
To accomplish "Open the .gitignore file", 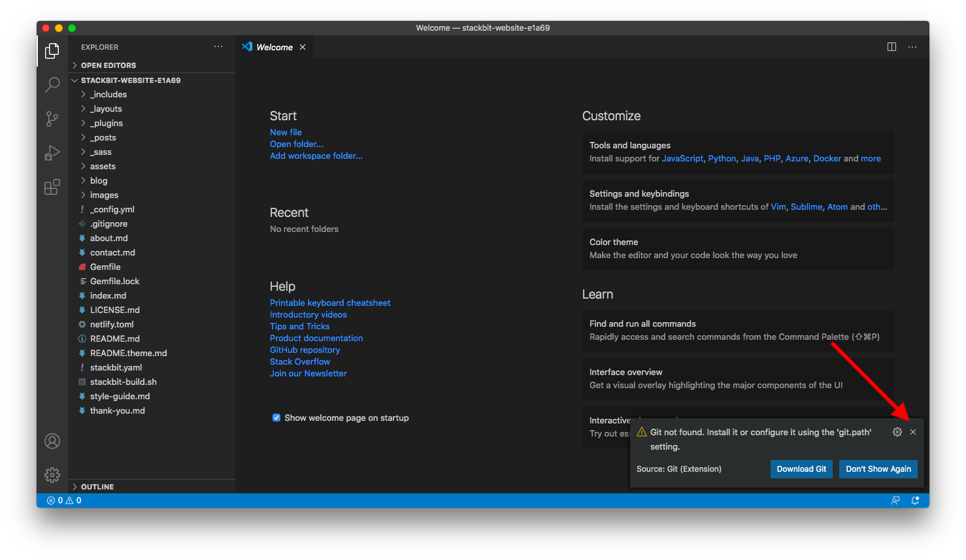I will [152, 224].
